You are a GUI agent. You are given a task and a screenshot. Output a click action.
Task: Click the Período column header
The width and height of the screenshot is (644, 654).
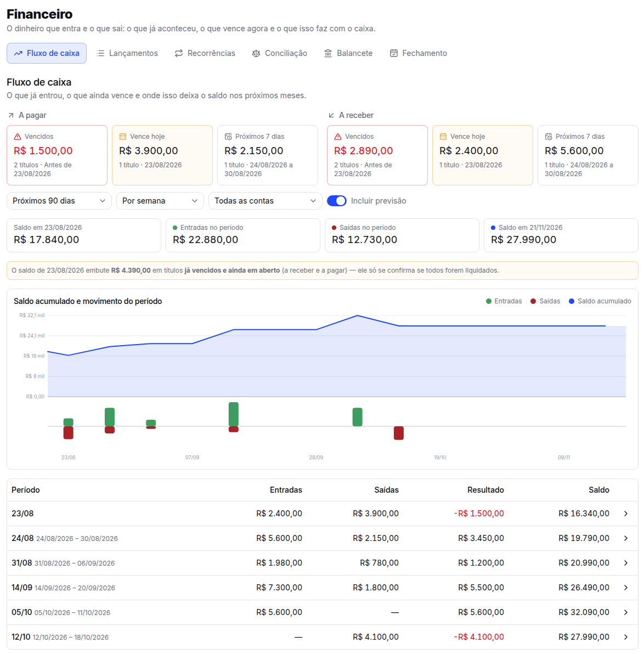pos(26,490)
